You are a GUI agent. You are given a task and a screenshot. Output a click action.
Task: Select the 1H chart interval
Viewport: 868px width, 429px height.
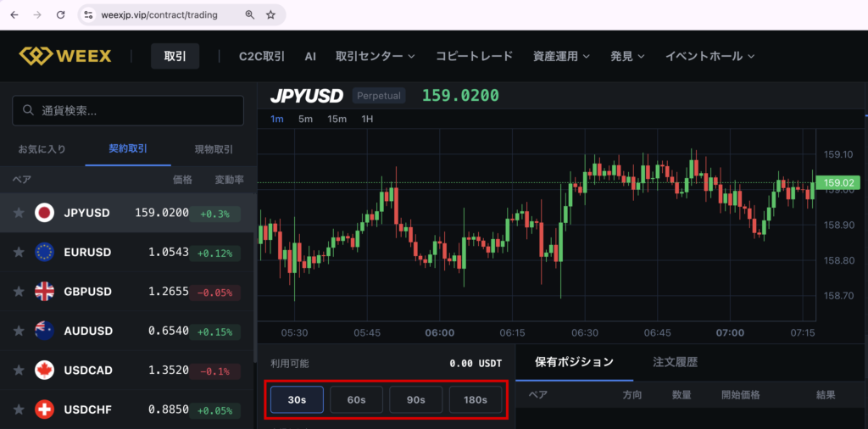tap(367, 119)
